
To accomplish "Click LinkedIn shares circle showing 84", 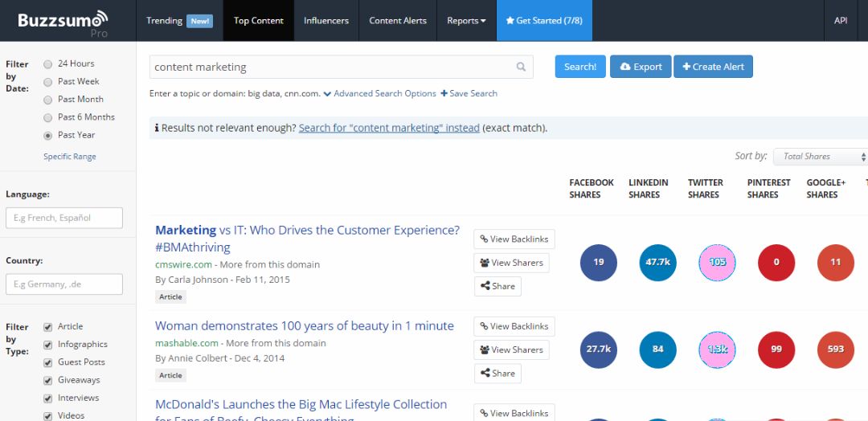I will [x=657, y=349].
